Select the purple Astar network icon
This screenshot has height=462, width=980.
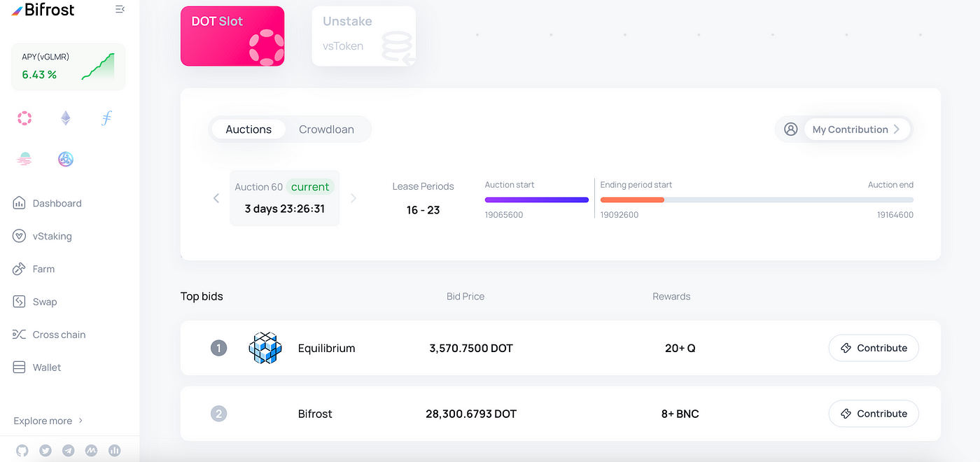[65, 159]
